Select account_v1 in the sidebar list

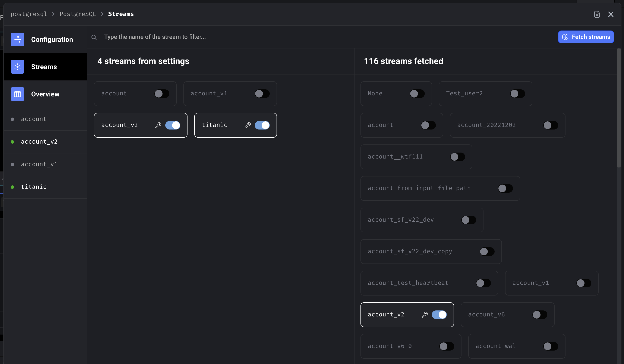click(45, 164)
